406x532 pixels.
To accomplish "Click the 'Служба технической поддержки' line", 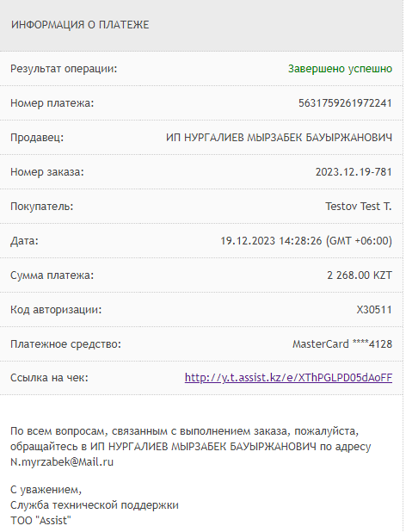I will 95,505.
